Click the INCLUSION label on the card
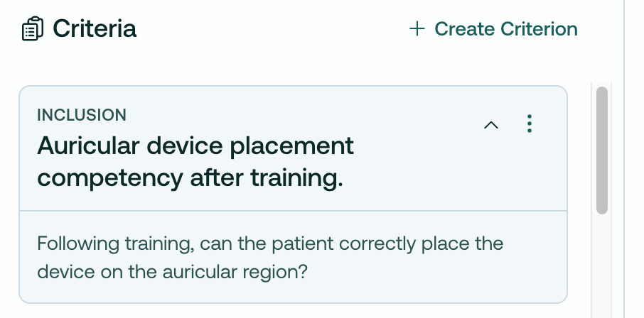Image resolution: width=644 pixels, height=318 pixels. (x=82, y=115)
